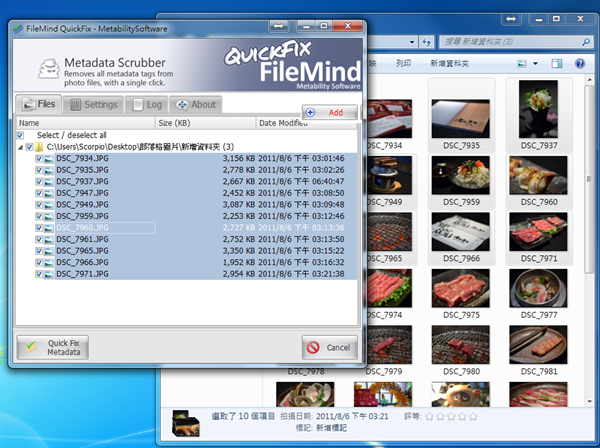Screen dimensions: 600x448
Task: Click the Cancel button
Action: click(330, 347)
